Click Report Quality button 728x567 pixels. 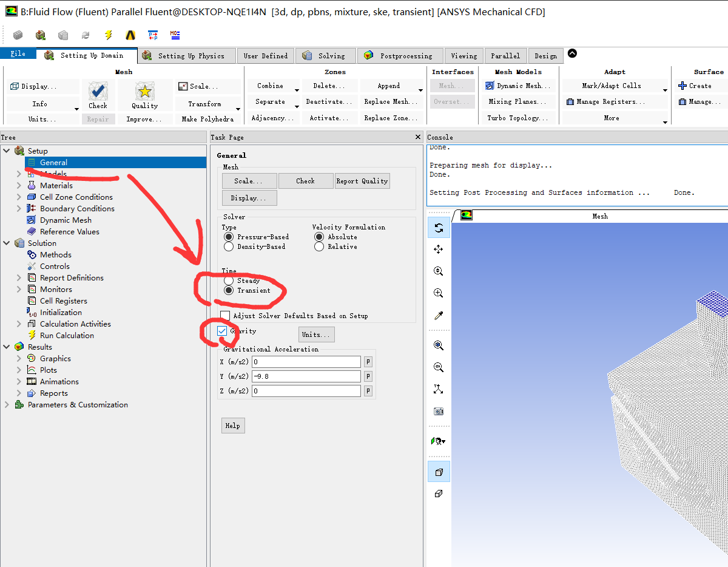(x=362, y=181)
